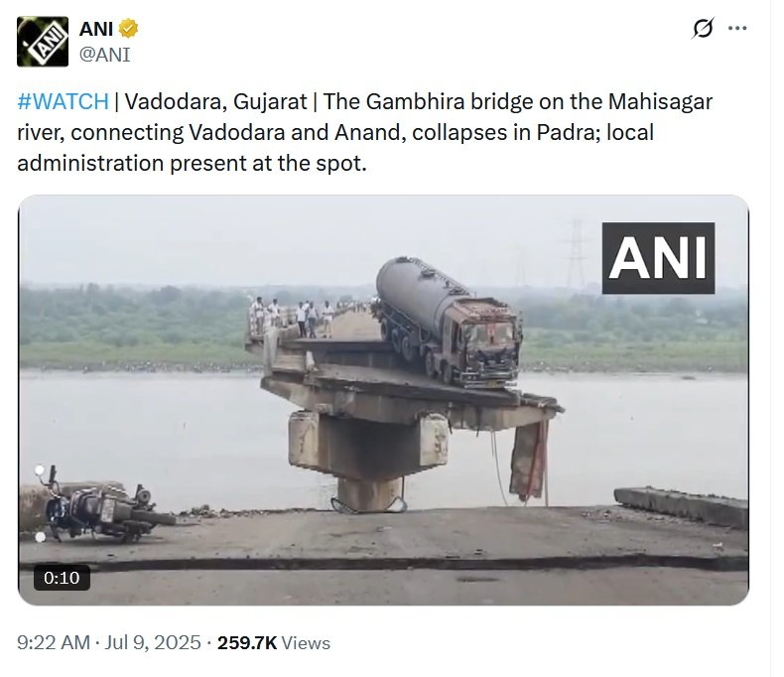
Task: Click the tanker truck in the video frame
Action: pyautogui.click(x=447, y=324)
